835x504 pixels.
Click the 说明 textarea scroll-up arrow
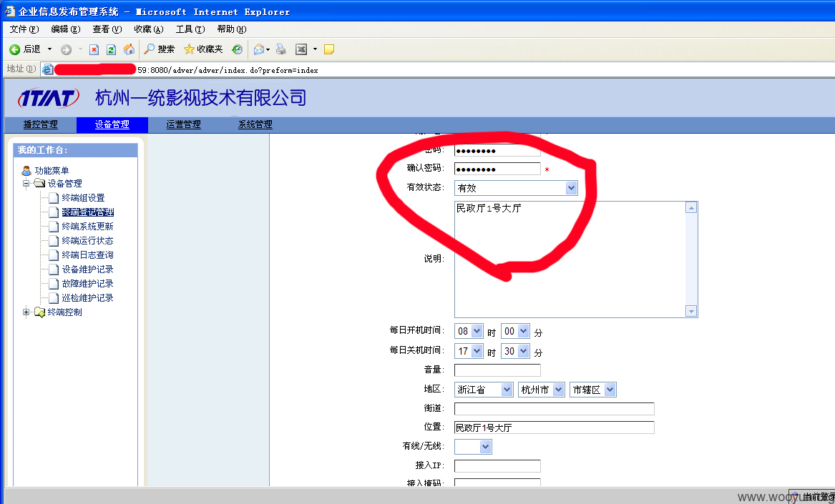point(691,207)
